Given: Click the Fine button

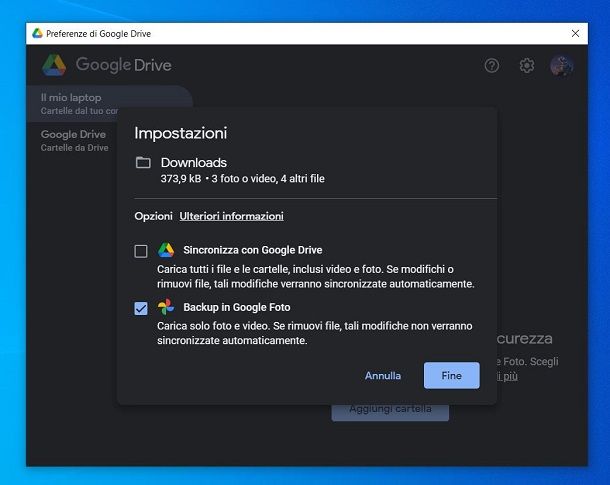Looking at the screenshot, I should [x=452, y=375].
